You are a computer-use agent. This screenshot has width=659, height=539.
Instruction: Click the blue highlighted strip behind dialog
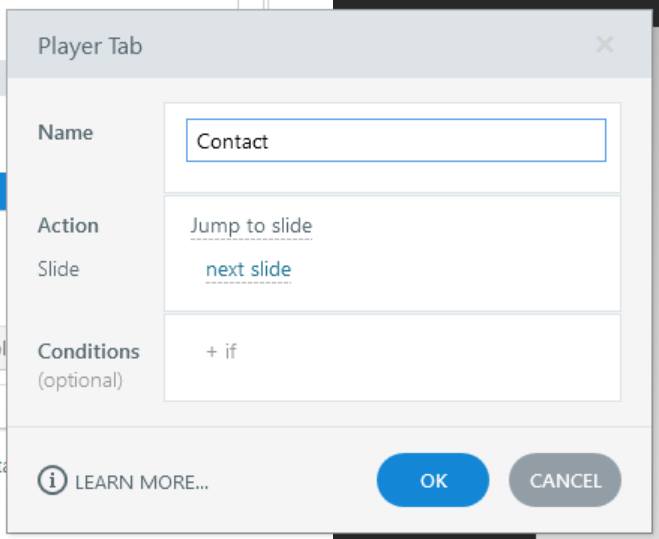click(x=3, y=190)
